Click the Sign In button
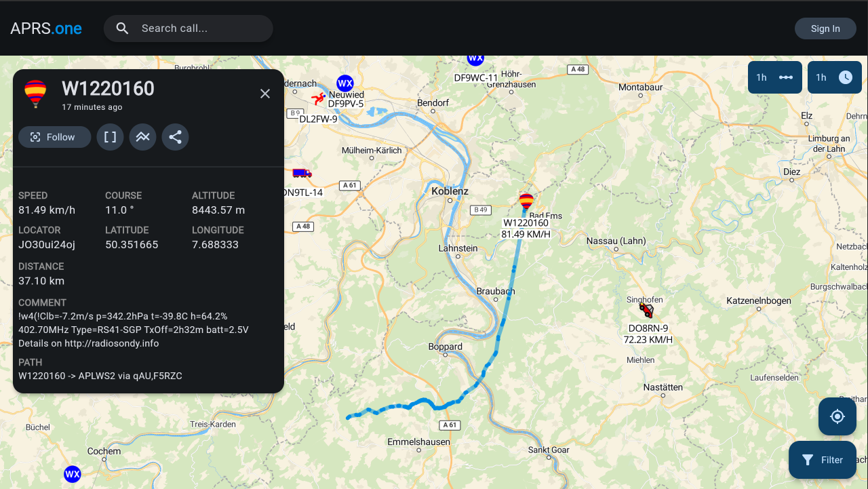 click(x=825, y=28)
